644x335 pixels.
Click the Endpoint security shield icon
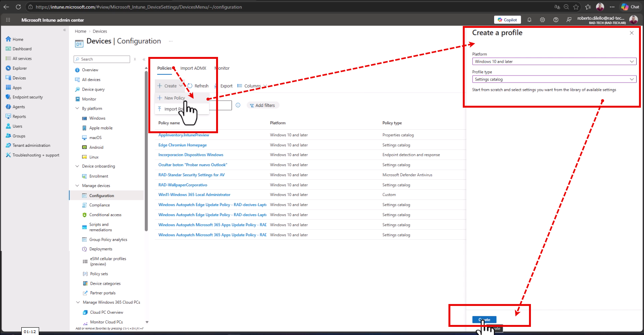(8, 97)
